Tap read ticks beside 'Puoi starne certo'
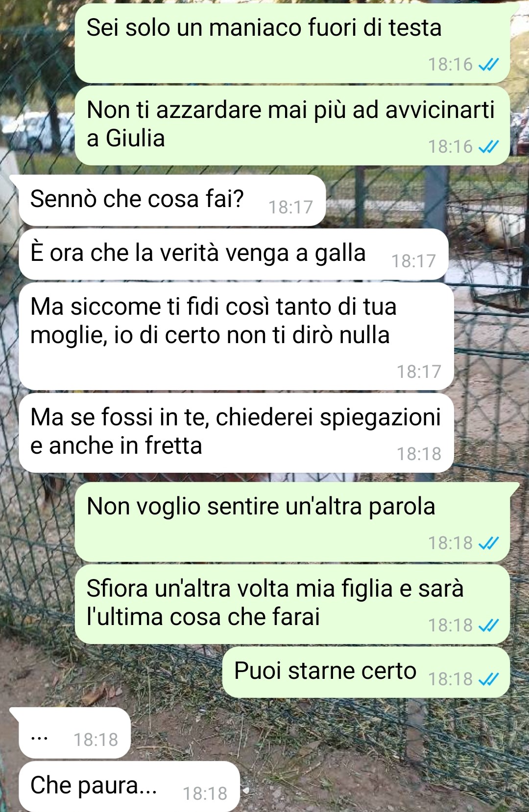 (488, 679)
